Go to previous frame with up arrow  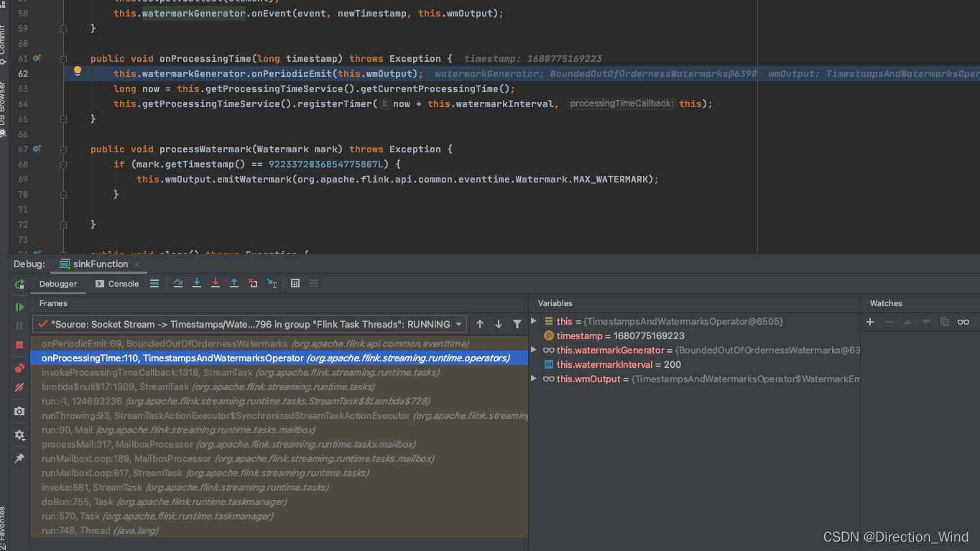point(480,324)
